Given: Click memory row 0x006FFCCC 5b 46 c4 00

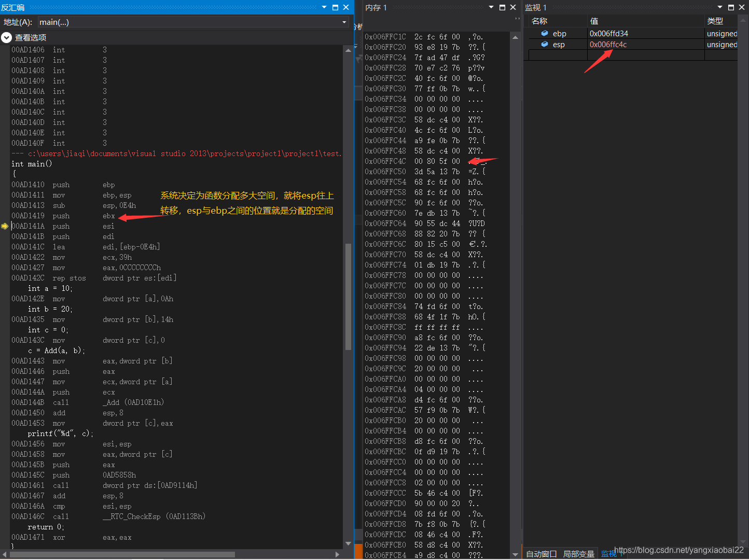Looking at the screenshot, I should tap(424, 493).
